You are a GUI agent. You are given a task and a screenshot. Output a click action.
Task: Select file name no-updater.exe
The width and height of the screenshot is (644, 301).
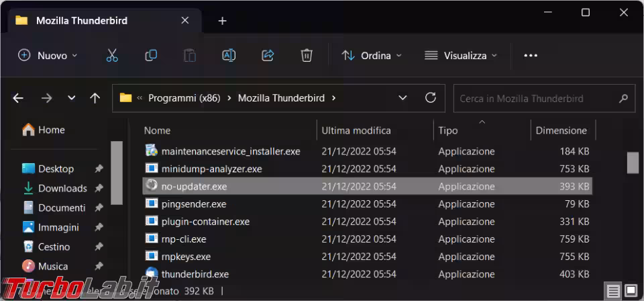[x=195, y=187]
